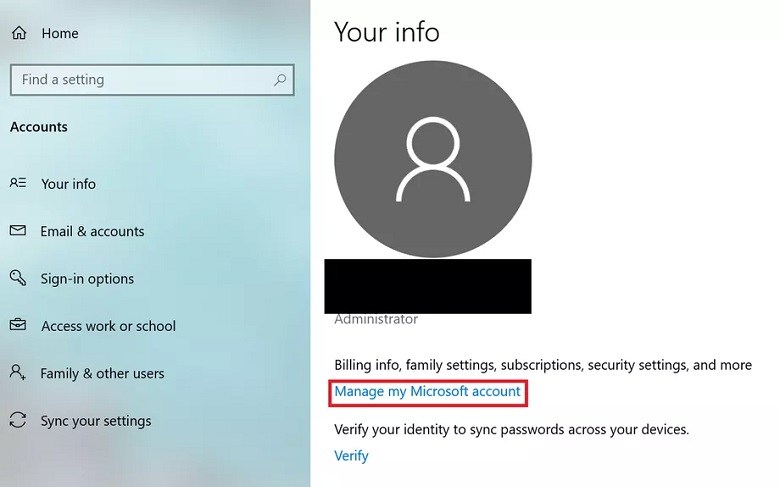Click the Access work or school briefcase icon
This screenshot has width=780, height=487.
click(x=18, y=325)
